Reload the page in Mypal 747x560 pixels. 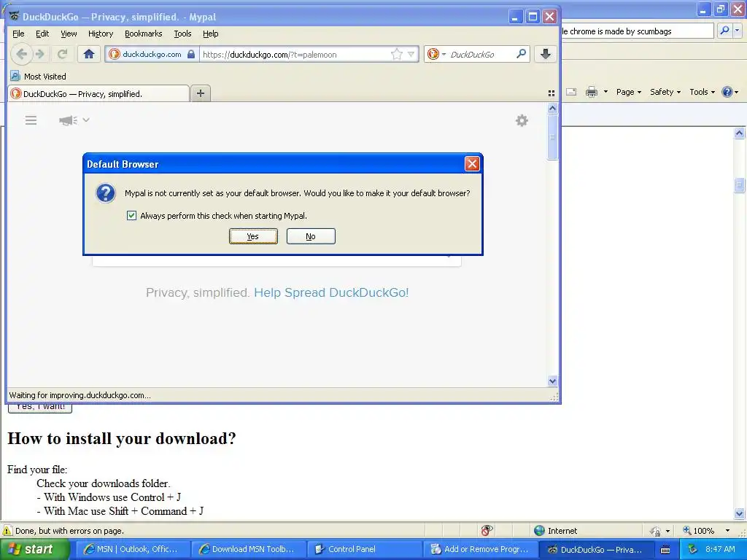click(63, 54)
